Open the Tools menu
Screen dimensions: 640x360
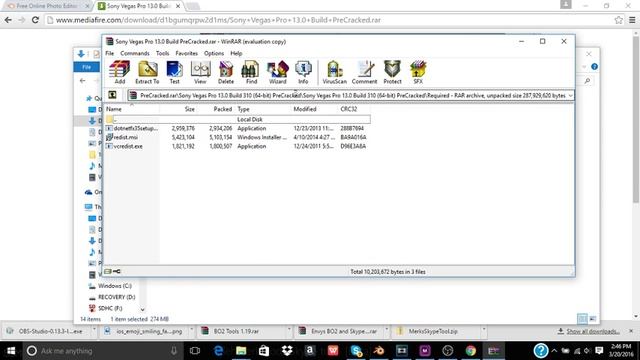click(162, 53)
